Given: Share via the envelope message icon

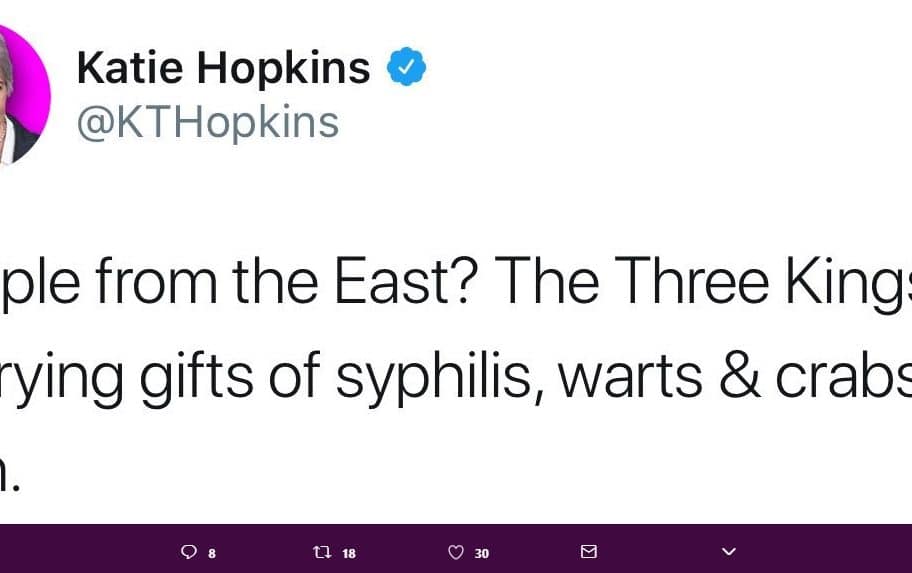Looking at the screenshot, I should click(589, 551).
